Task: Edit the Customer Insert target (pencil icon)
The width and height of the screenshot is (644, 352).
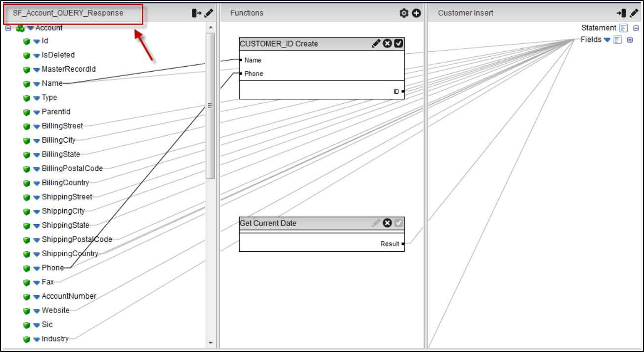Action: tap(634, 13)
